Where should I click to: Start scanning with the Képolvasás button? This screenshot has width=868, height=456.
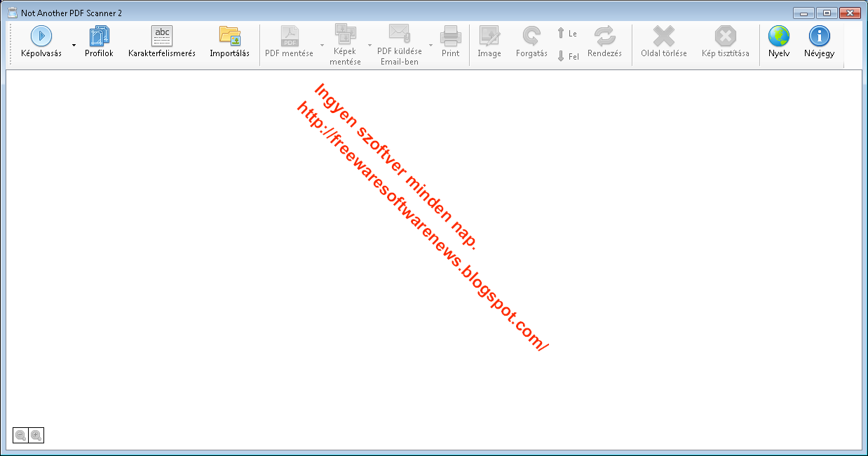[x=41, y=43]
